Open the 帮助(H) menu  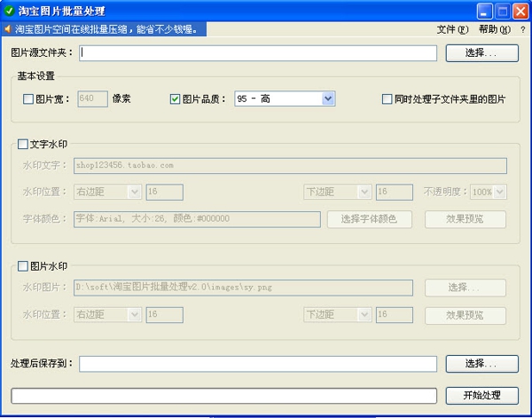494,29
